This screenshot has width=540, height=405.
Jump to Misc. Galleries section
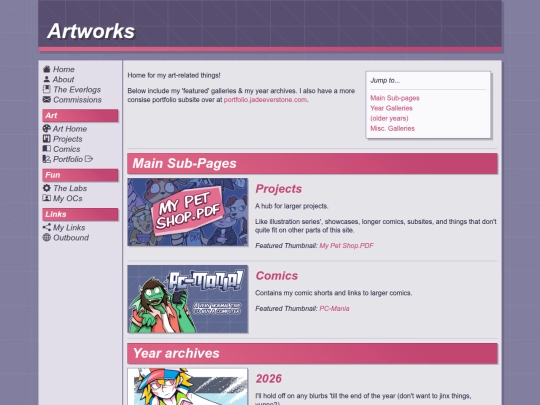pyautogui.click(x=392, y=128)
